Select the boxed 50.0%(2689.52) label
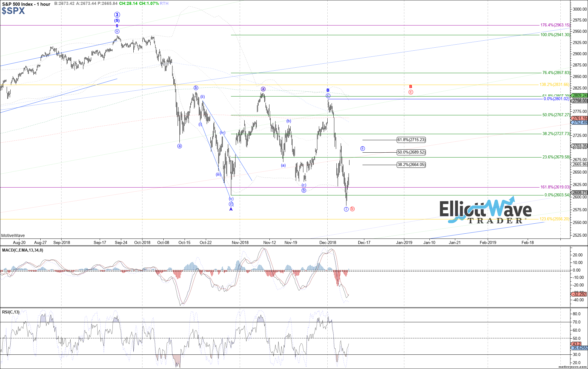 click(x=411, y=152)
